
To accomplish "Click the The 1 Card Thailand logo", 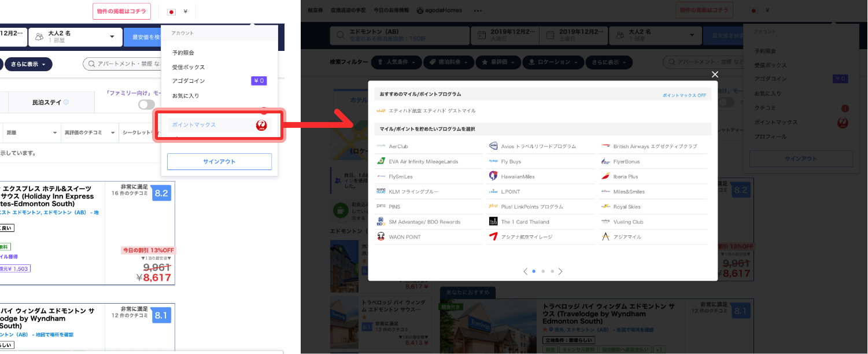I will click(493, 222).
